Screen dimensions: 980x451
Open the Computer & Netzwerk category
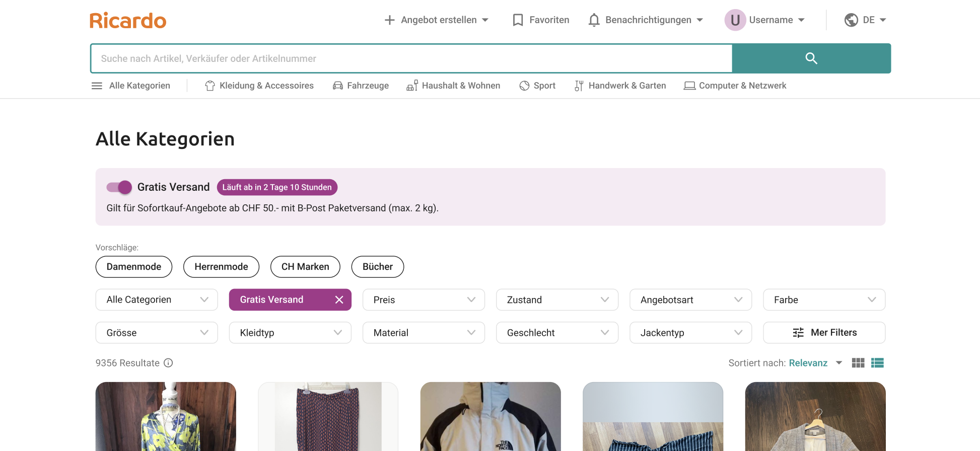pos(735,86)
